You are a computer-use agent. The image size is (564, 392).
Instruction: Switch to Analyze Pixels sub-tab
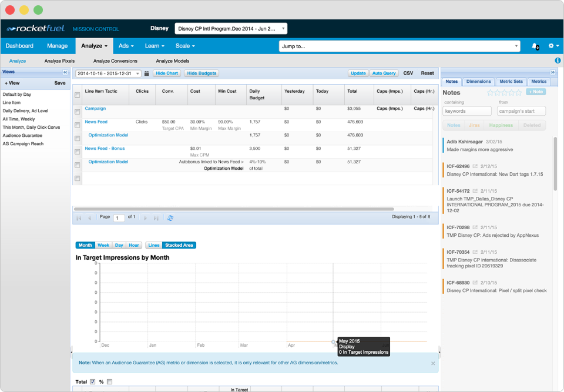(x=60, y=61)
